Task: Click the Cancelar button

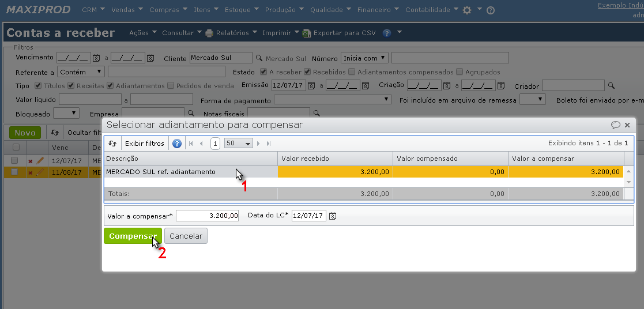Action: pyautogui.click(x=186, y=236)
